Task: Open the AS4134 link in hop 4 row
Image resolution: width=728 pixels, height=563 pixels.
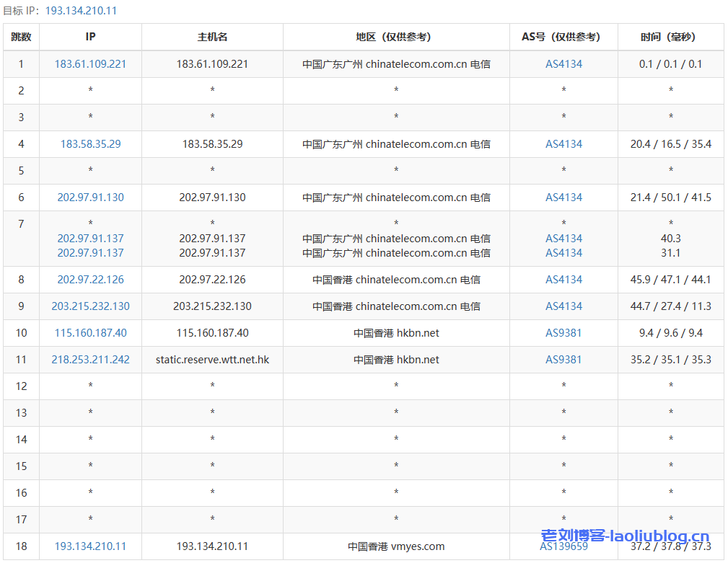Action: pos(563,144)
